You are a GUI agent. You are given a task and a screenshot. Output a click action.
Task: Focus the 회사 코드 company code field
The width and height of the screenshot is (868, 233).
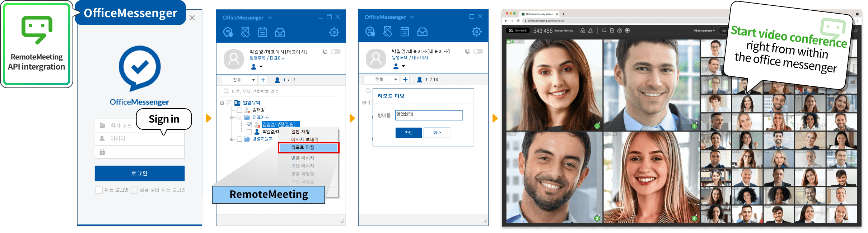[140, 125]
